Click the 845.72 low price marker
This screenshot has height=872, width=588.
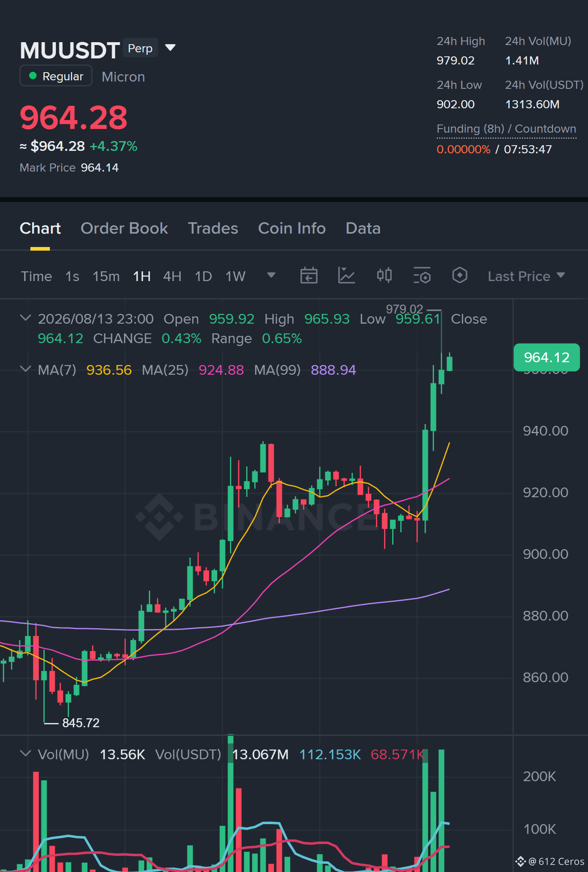(x=81, y=723)
